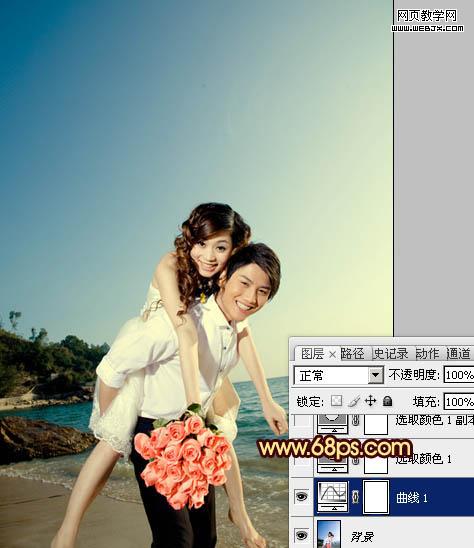Select the 选取颜色 1 mask thumbnail
This screenshot has width=474, height=548.
376,465
